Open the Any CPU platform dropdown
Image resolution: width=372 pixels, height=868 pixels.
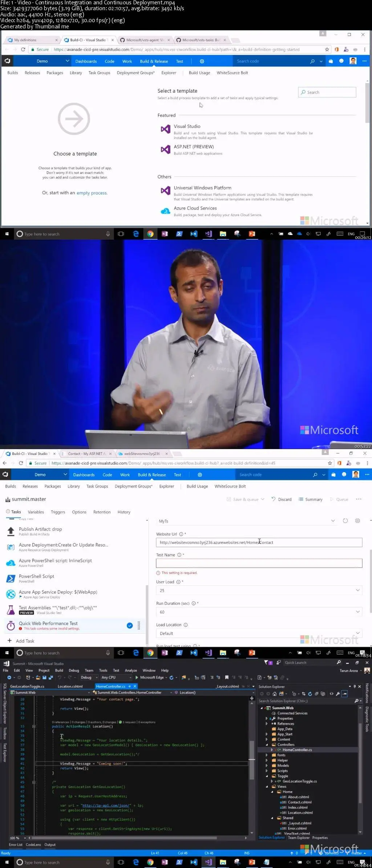[116, 677]
